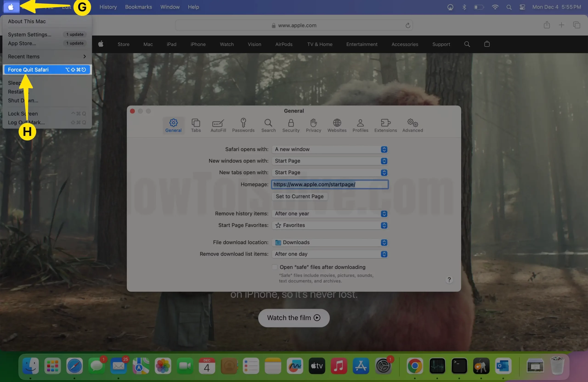Open the Security settings pane
The width and height of the screenshot is (588, 382).
click(291, 125)
